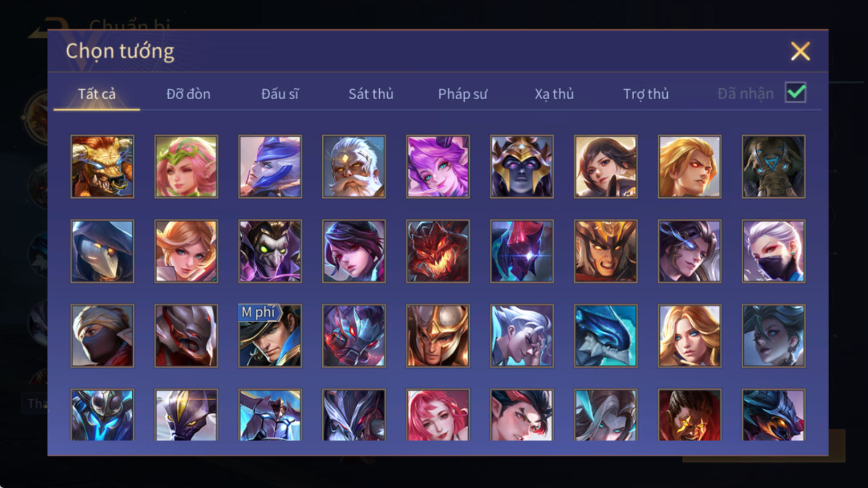Switch to the 'Đỡ đòn' tab
868x488 pixels.
click(188, 93)
